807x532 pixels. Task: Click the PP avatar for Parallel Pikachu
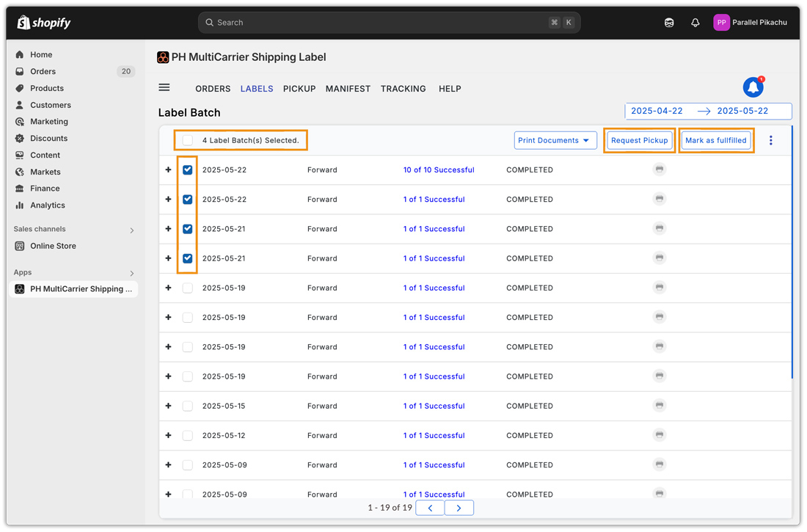722,23
